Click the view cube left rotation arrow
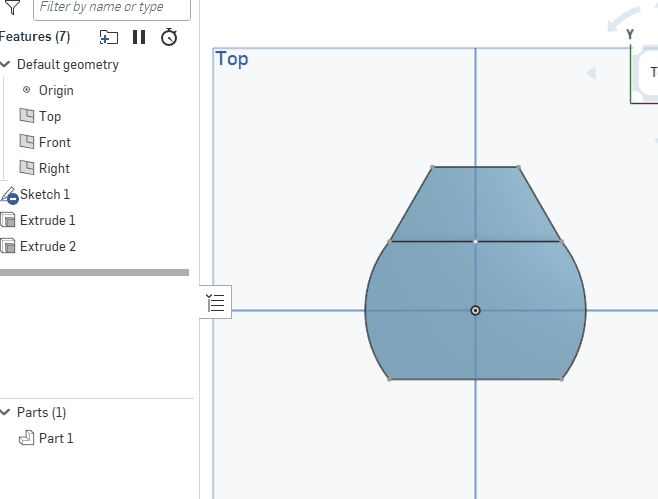The image size is (658, 499). (590, 73)
